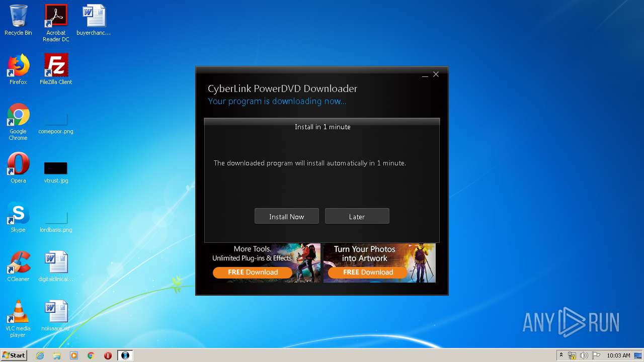Select the Recycle Bin desktop icon
This screenshot has width=644, height=362.
(x=18, y=20)
